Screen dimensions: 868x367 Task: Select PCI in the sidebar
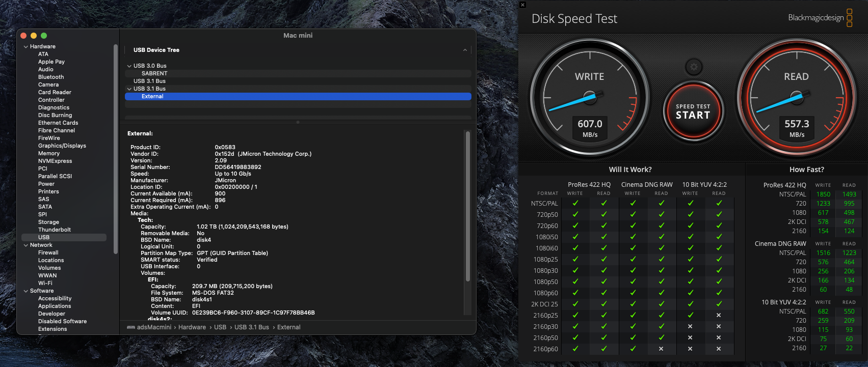(x=43, y=168)
